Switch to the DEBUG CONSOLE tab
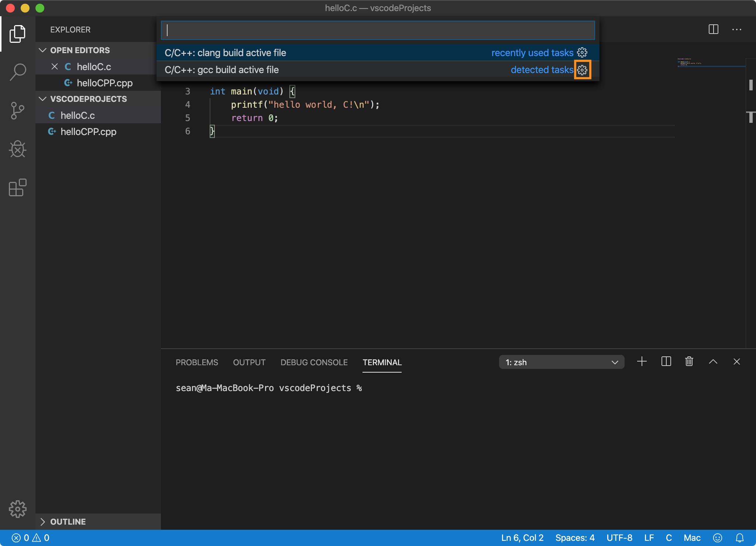This screenshot has width=756, height=546. pos(314,362)
